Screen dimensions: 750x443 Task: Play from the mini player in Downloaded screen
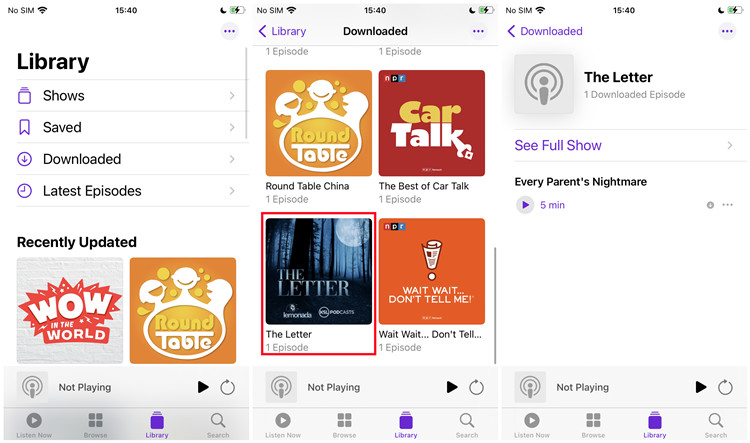(x=452, y=387)
